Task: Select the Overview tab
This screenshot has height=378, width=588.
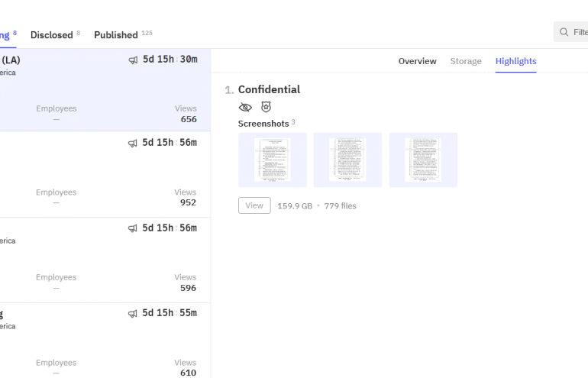Action: 417,61
